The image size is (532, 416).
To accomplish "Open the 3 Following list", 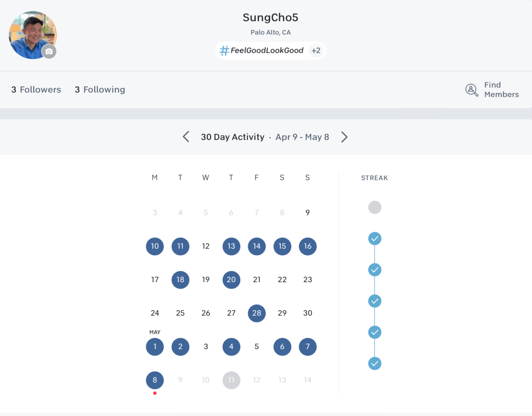I will pos(100,90).
